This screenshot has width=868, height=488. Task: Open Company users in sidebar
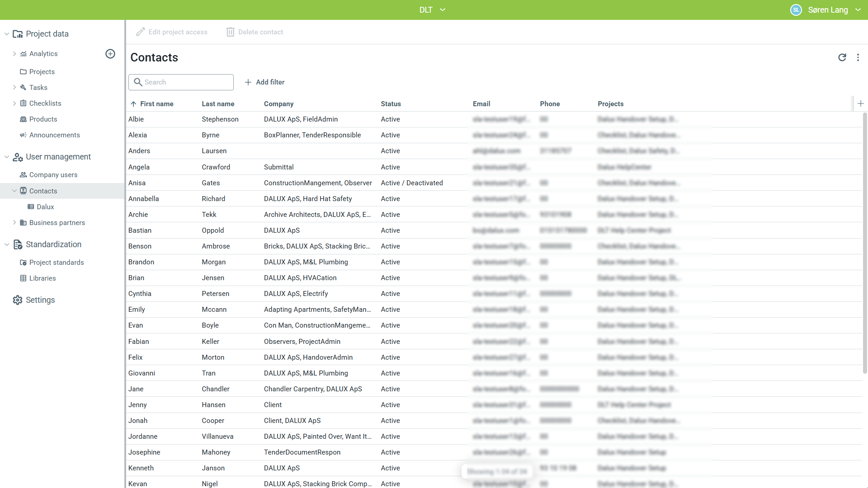tap(53, 175)
